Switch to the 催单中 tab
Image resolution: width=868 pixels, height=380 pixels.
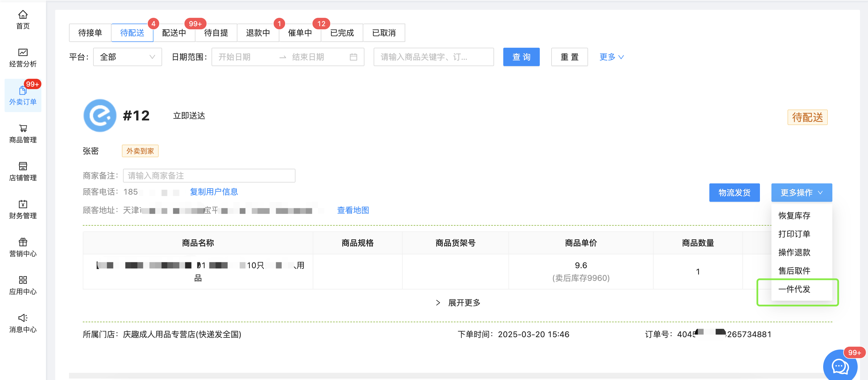pos(299,33)
